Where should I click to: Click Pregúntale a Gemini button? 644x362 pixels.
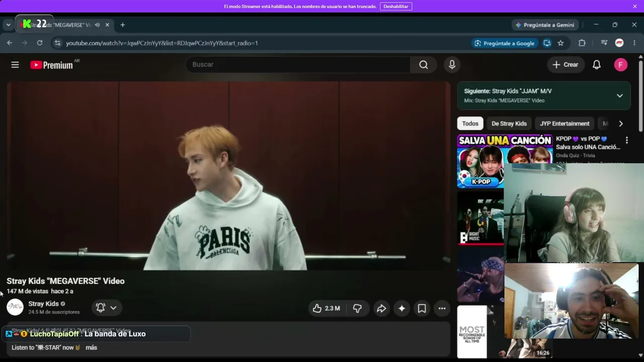tap(544, 25)
